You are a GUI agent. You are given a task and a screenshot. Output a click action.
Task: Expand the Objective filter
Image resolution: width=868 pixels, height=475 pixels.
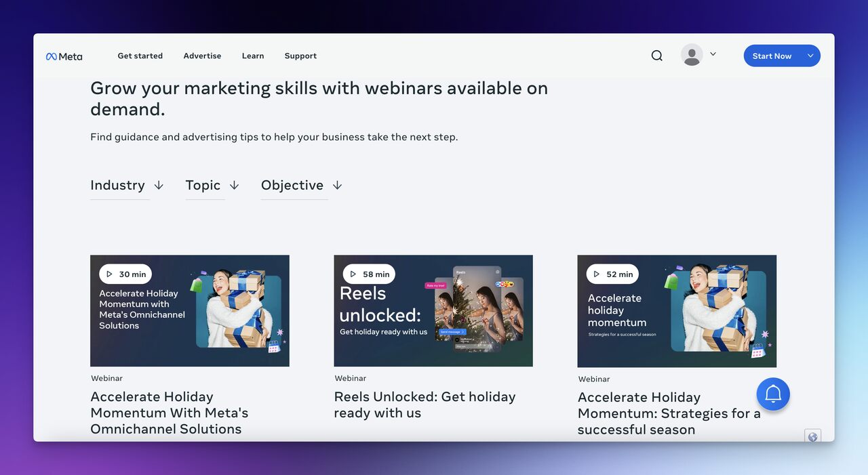click(x=302, y=185)
